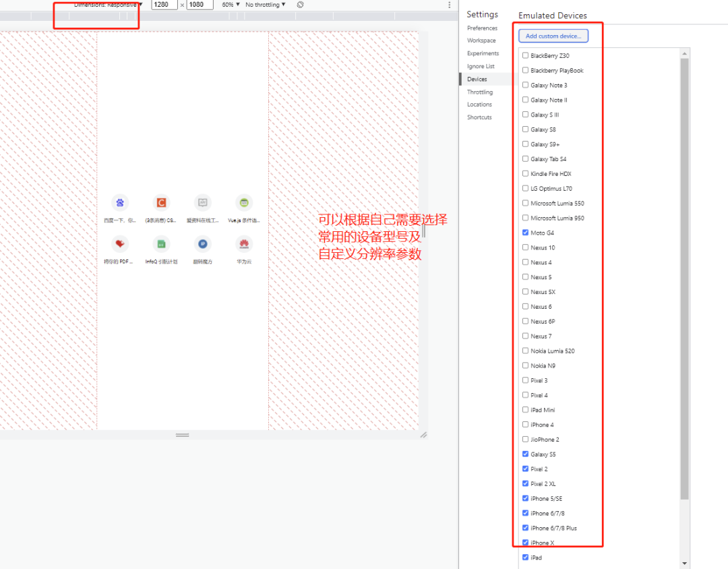Enable the Galaxy S III checkbox
Viewport: 728px width, 569px height.
tap(525, 114)
